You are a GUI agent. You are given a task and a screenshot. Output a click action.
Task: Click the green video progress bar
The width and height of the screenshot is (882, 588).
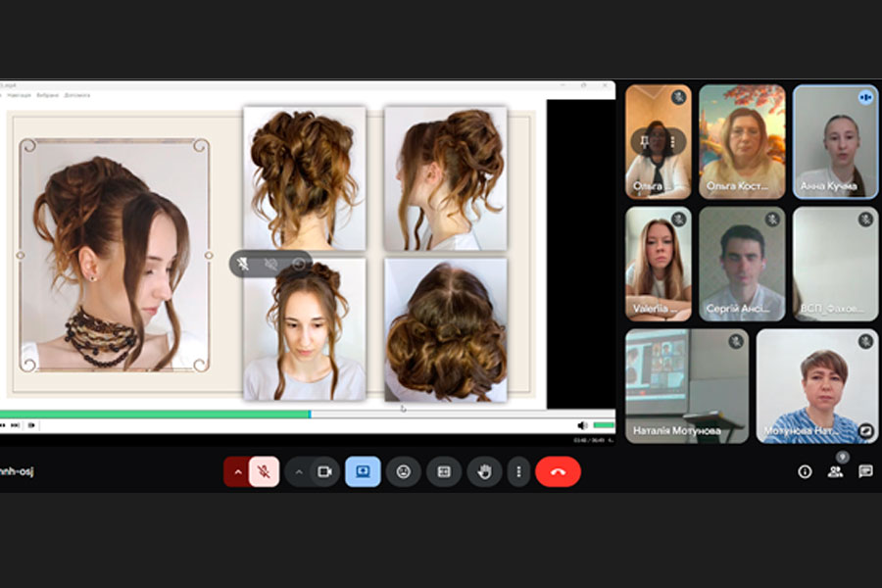point(157,414)
